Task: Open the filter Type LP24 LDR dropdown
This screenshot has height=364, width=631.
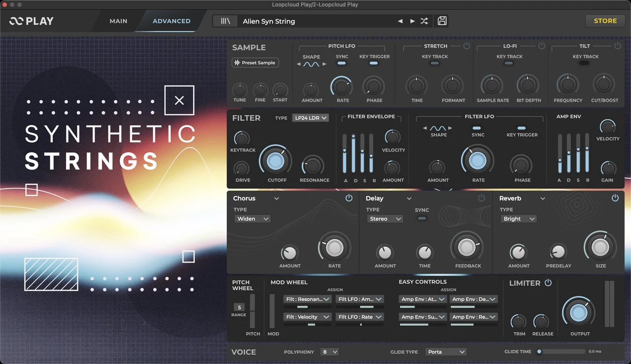Action: 310,118
